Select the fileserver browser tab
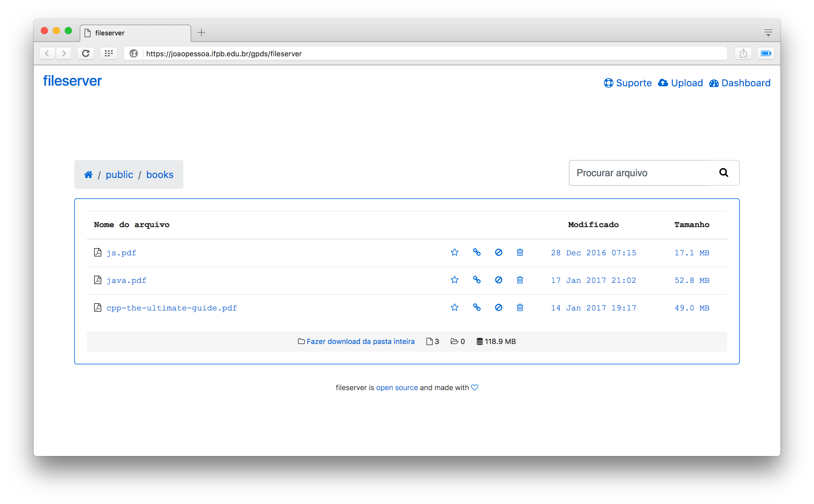Image resolution: width=814 pixels, height=504 pixels. click(x=135, y=33)
